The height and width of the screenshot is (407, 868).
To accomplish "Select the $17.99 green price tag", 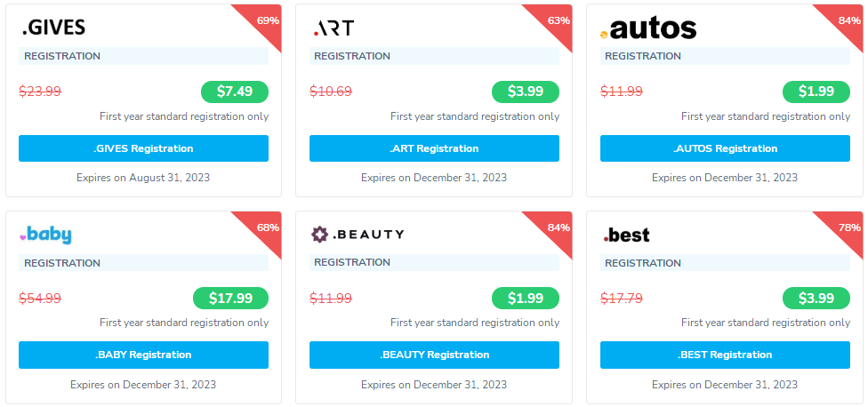I will click(x=230, y=299).
